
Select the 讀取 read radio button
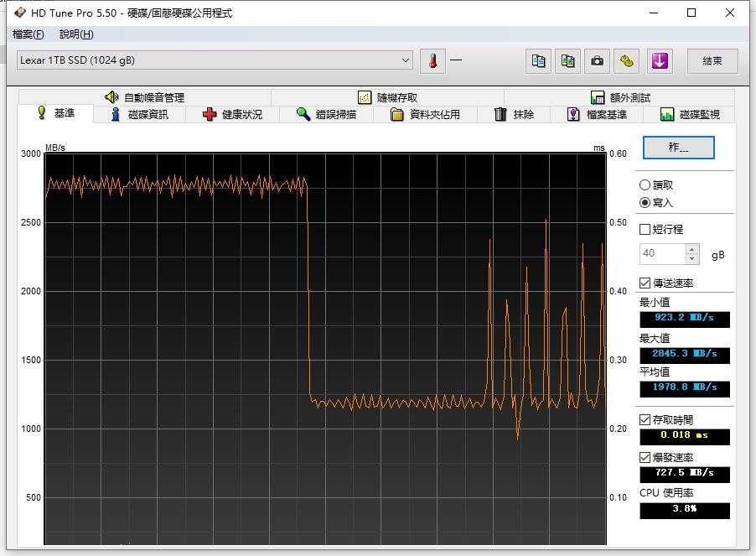point(645,184)
